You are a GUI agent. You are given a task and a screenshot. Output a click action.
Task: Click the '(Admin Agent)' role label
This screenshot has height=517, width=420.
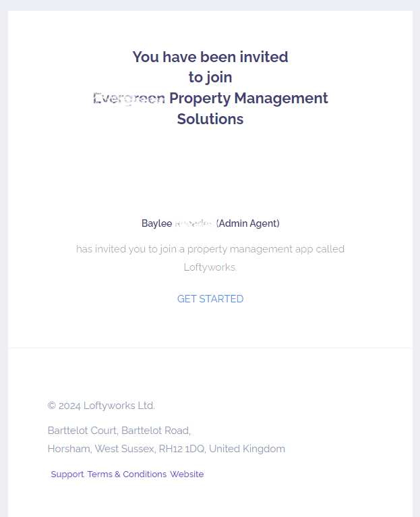[247, 223]
